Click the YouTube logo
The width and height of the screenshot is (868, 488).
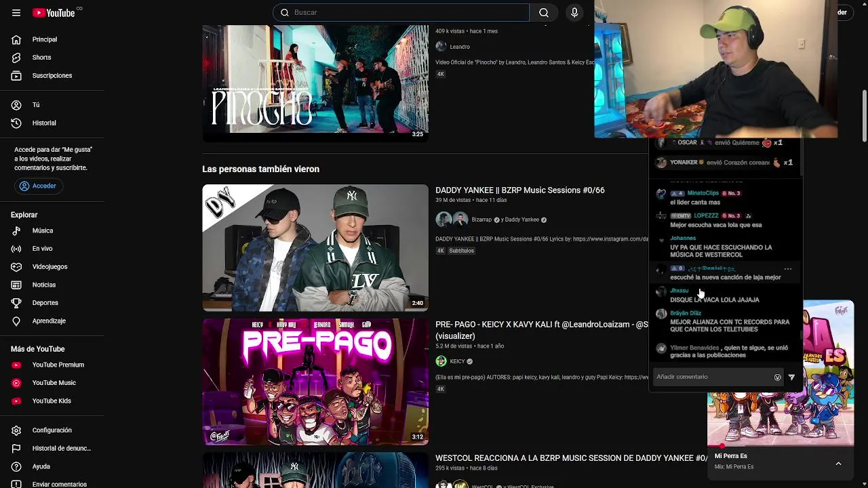click(54, 13)
